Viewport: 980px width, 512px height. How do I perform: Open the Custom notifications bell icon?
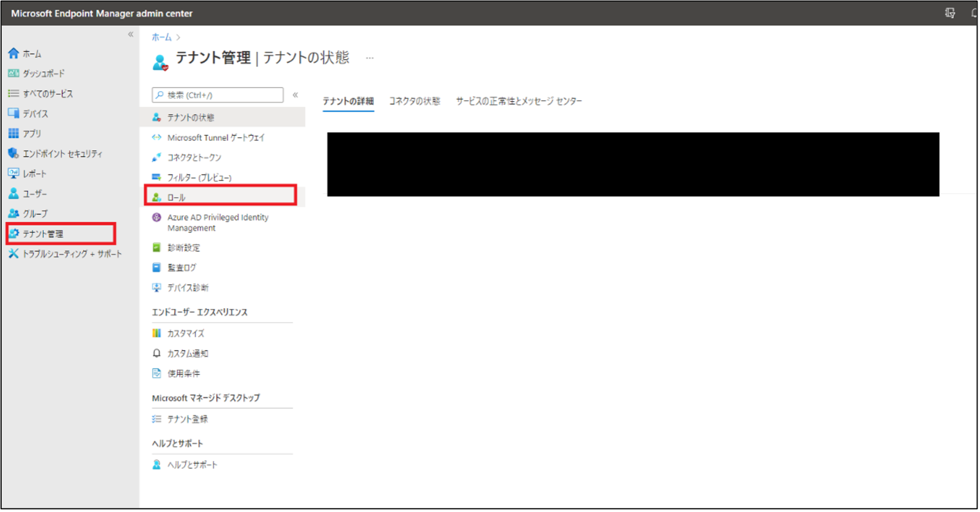(157, 354)
